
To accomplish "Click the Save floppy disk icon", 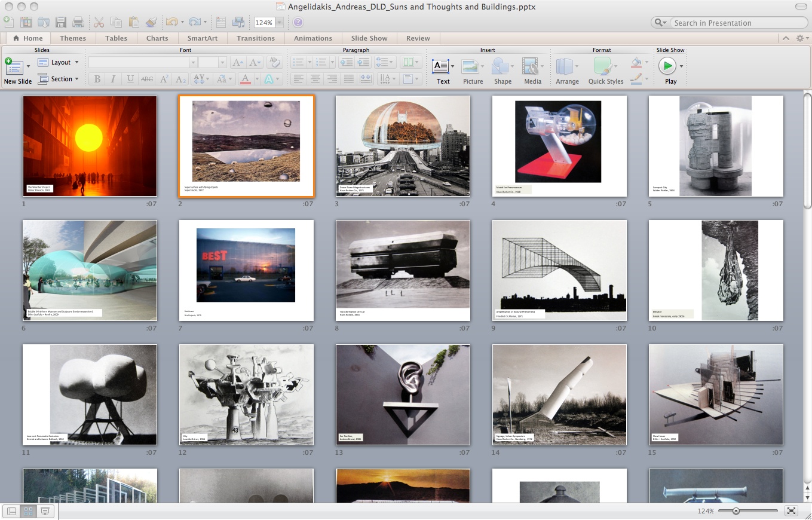I will tap(60, 22).
